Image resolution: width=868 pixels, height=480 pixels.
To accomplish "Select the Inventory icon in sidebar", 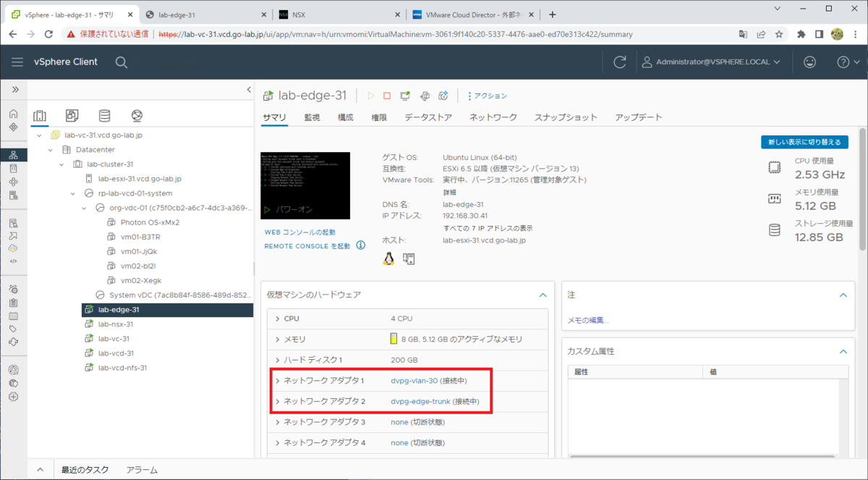I will pos(13,155).
